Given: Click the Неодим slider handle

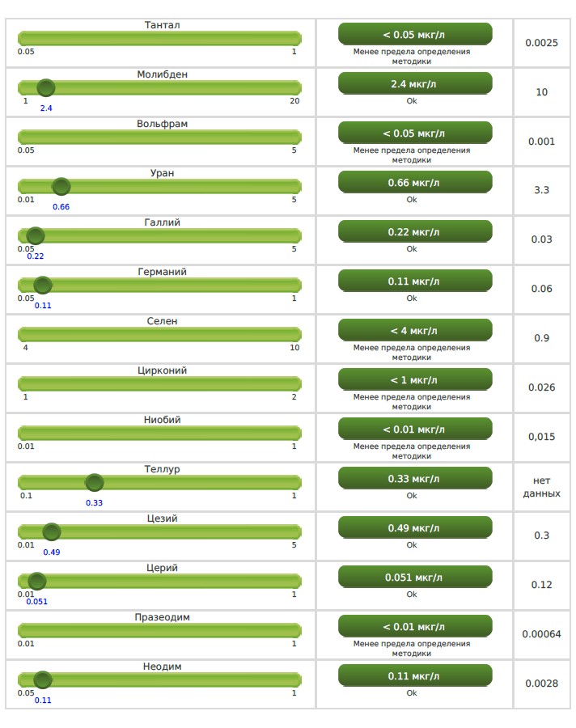Looking at the screenshot, I should pos(43,680).
